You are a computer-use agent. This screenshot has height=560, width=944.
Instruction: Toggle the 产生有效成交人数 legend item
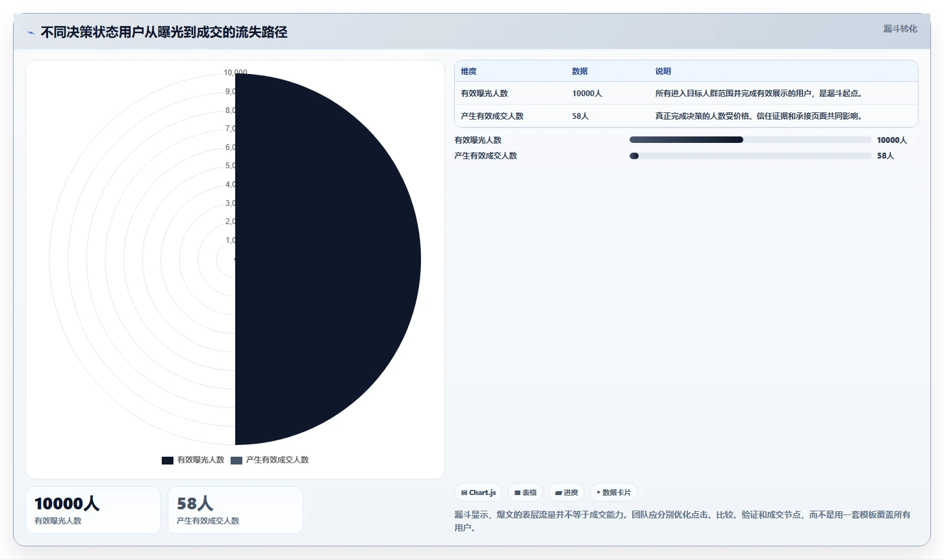click(x=270, y=460)
